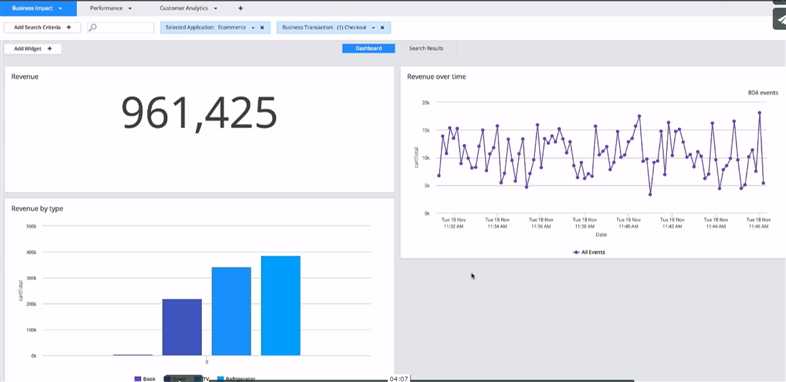The height and width of the screenshot is (382, 786).
Task: Switch to the Search Results view
Action: click(426, 49)
